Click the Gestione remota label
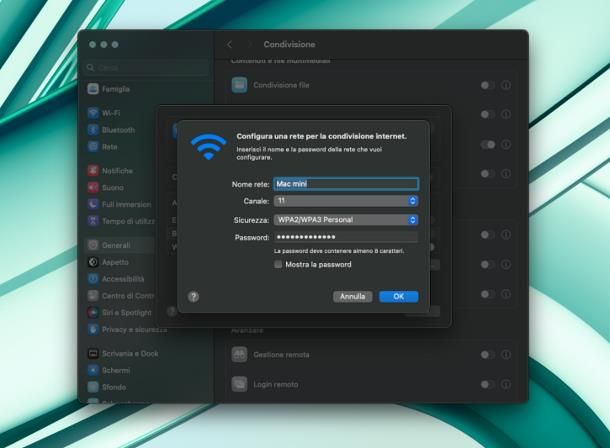This screenshot has height=448, width=610. (281, 355)
